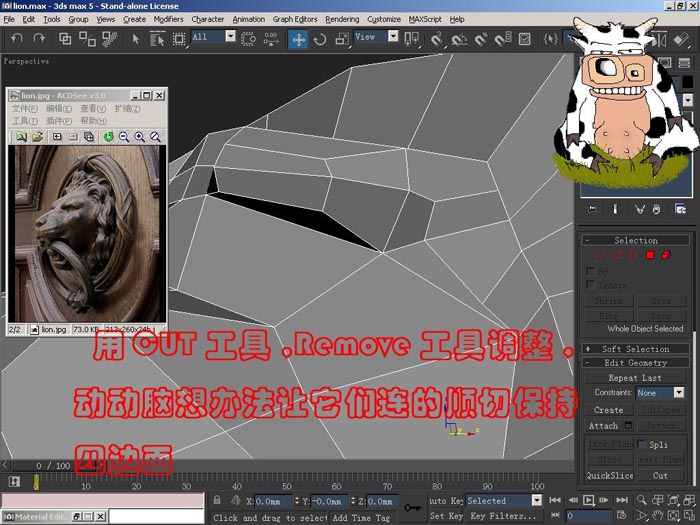Click Remove Modifier icon in modifier panel
The width and height of the screenshot is (700, 525).
[656, 209]
